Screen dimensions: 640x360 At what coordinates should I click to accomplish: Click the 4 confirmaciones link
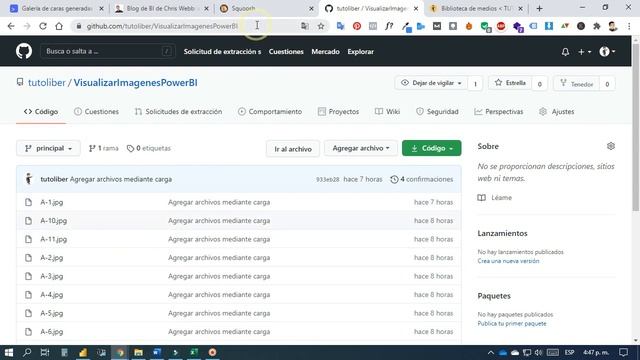coord(422,179)
